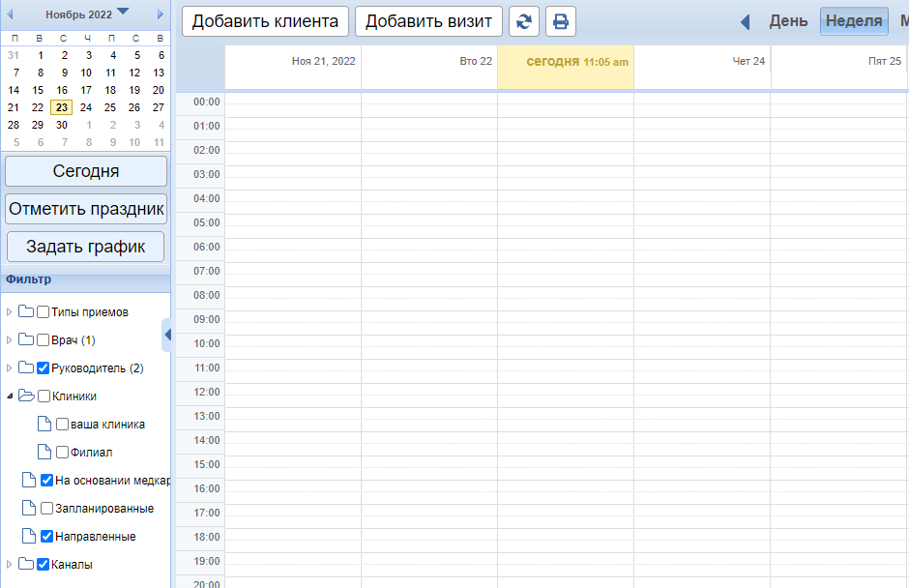The height and width of the screenshot is (588, 909).
Task: Check the Запланированные filter checkbox
Action: (x=46, y=509)
